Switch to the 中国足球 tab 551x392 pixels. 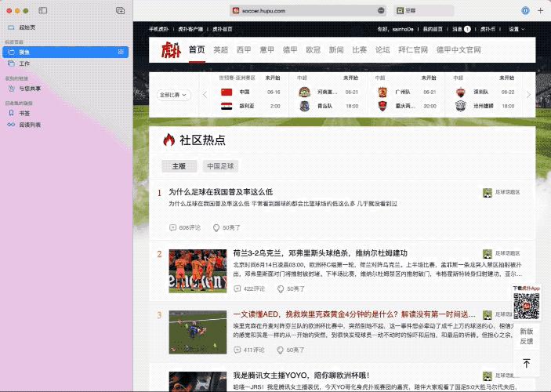coord(220,166)
